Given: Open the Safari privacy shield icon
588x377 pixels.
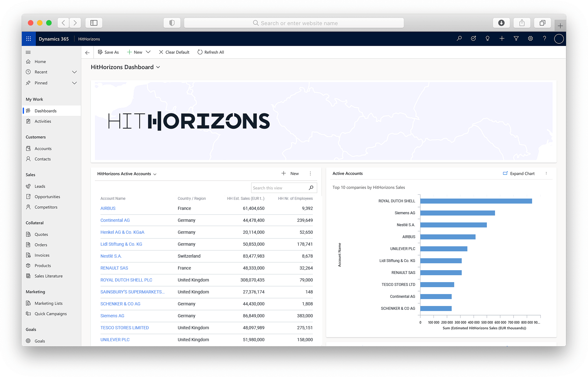Looking at the screenshot, I should [172, 23].
